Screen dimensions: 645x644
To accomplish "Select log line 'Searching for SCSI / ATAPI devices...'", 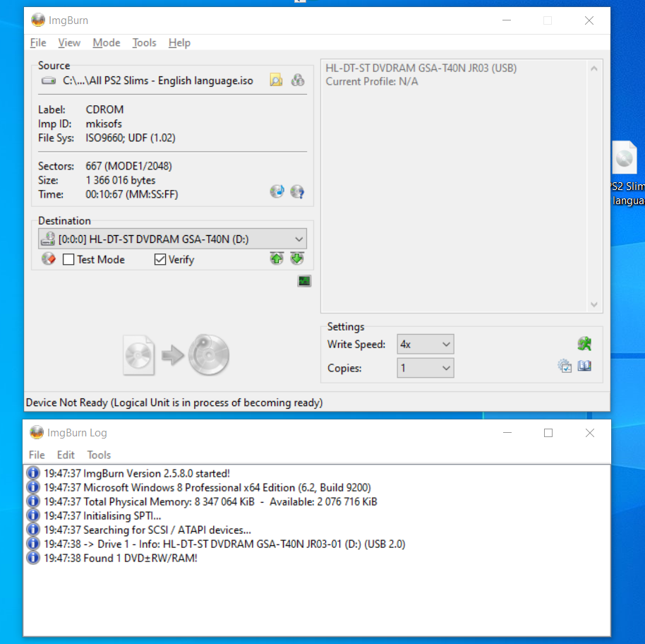I will coord(147,530).
